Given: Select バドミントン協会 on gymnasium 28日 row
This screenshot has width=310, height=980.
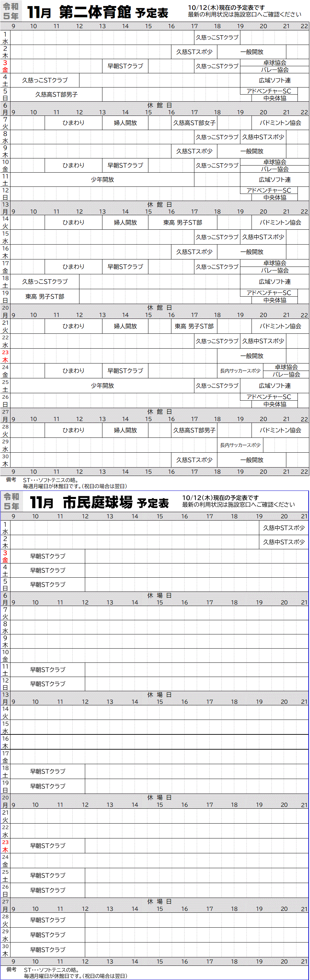Looking at the screenshot, I should [x=280, y=430].
